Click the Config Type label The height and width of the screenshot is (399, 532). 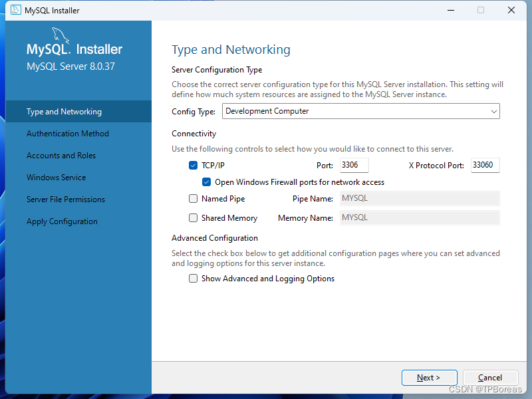(194, 112)
